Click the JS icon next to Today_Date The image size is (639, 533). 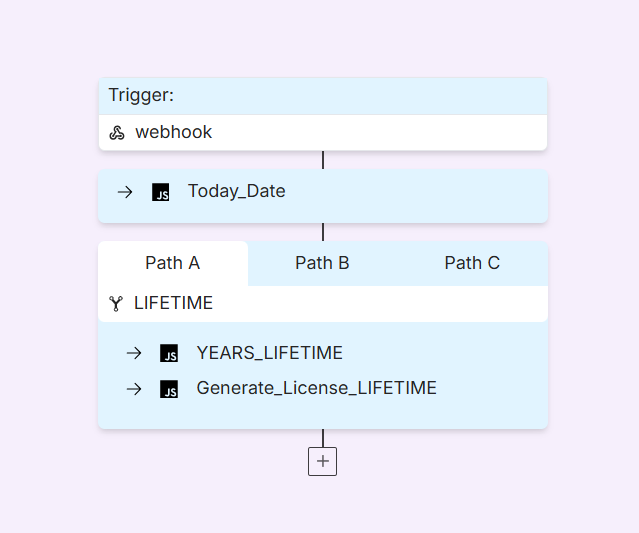[x=161, y=192]
